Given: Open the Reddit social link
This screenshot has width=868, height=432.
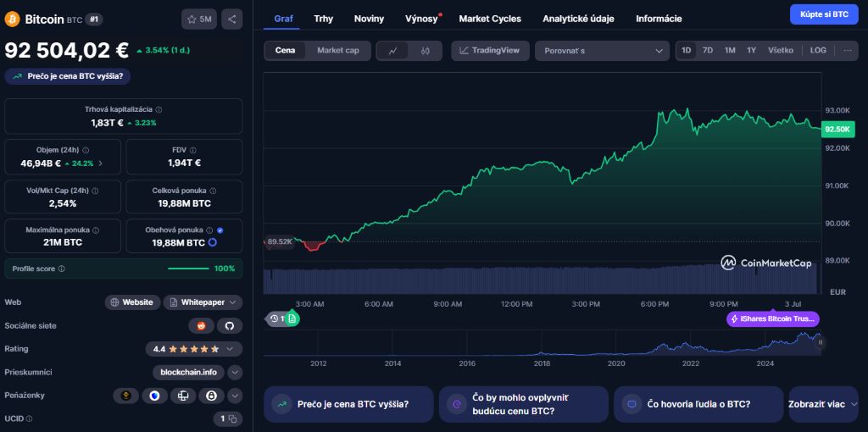Looking at the screenshot, I should (x=201, y=326).
